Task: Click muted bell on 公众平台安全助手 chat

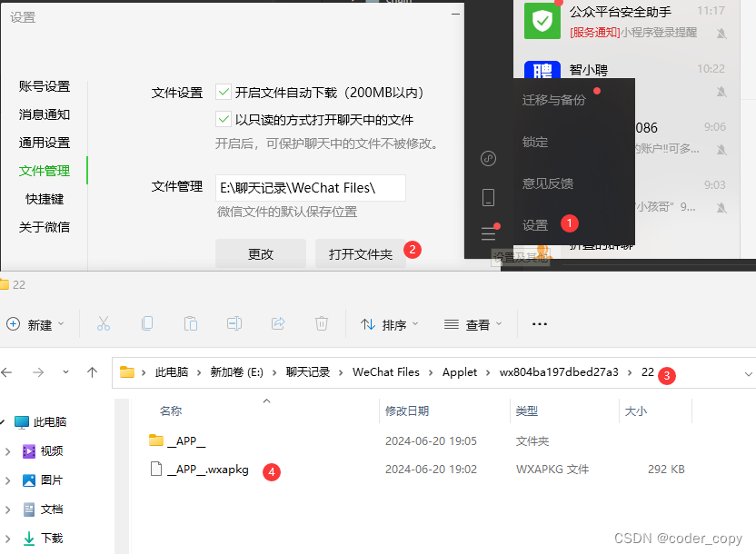Action: [x=721, y=34]
